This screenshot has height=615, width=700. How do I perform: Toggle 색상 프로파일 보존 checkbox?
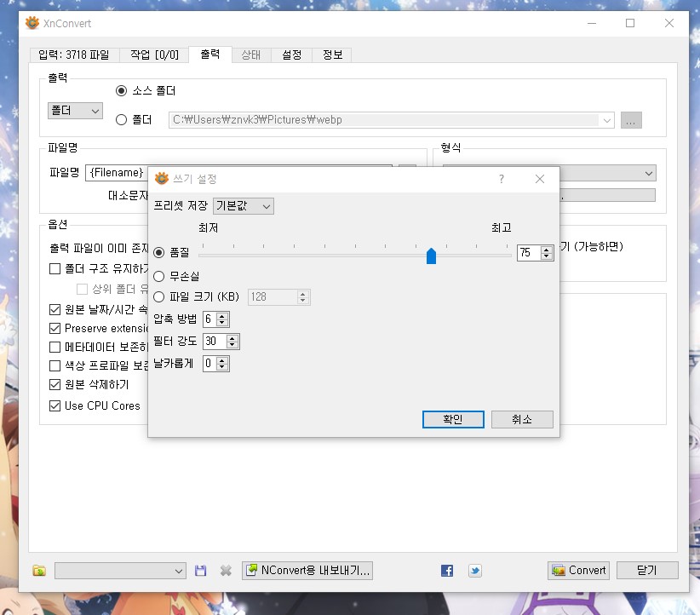[55, 365]
